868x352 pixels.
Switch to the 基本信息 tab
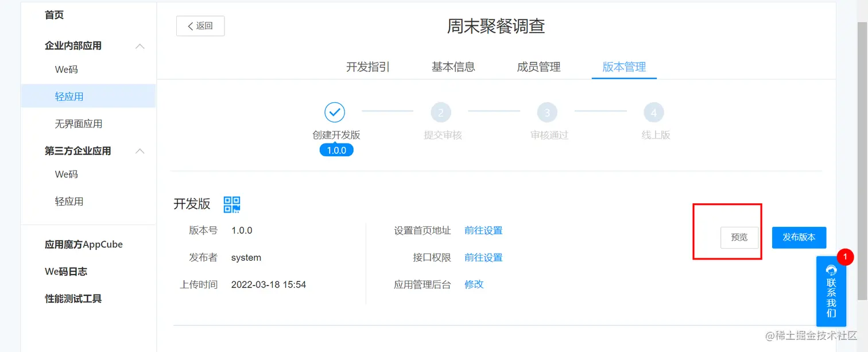pyautogui.click(x=454, y=67)
